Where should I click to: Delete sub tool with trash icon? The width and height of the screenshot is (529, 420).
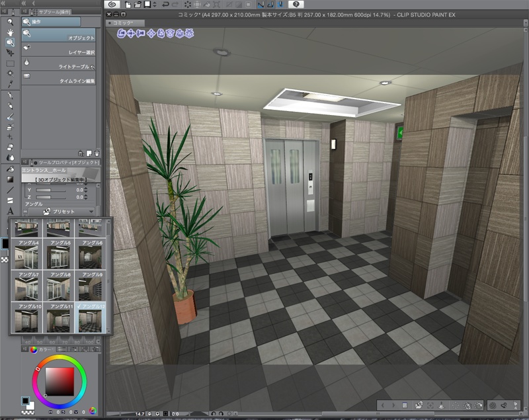coord(97,153)
